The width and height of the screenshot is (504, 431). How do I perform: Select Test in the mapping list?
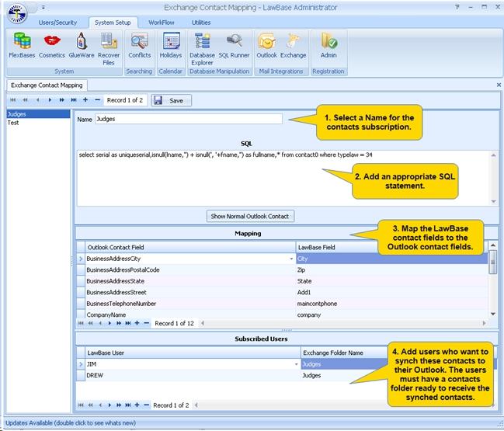[38, 123]
